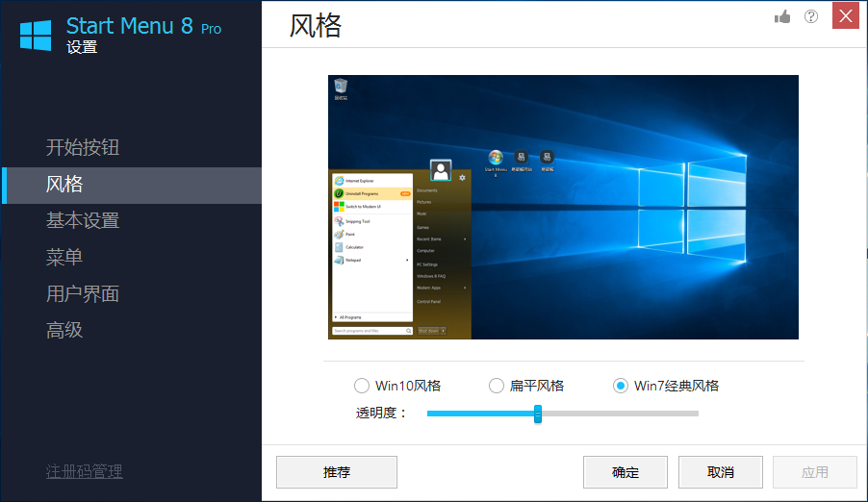Select the 扁平风格 radio option
The width and height of the screenshot is (868, 502).
[x=497, y=386]
